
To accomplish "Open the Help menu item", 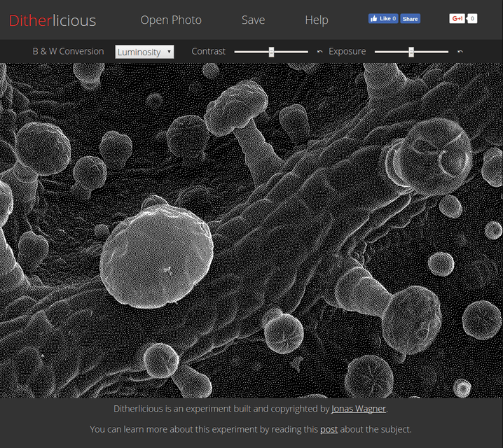I will tap(317, 20).
